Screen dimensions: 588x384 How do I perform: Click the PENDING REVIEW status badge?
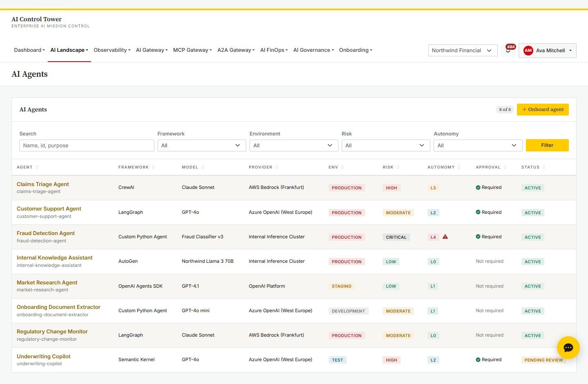click(543, 360)
